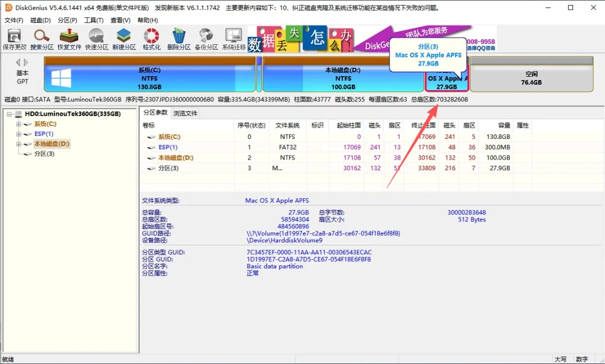605x364 pixels.
Task: Click drive icon beside 系统(C:) in tree
Action: click(28, 124)
